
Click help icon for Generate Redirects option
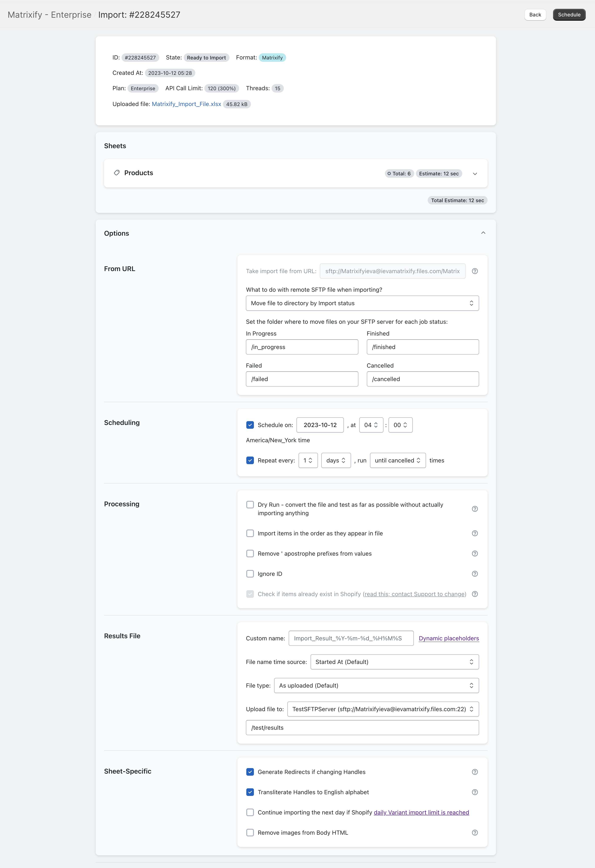click(474, 772)
